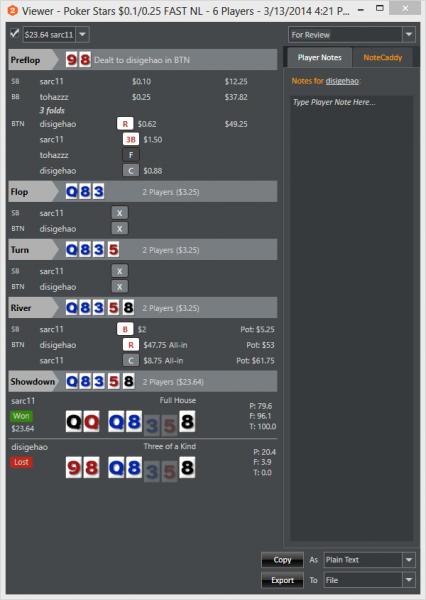Click the green Won badge under sarc11
Screen dimensions: 426x600
[21, 416]
